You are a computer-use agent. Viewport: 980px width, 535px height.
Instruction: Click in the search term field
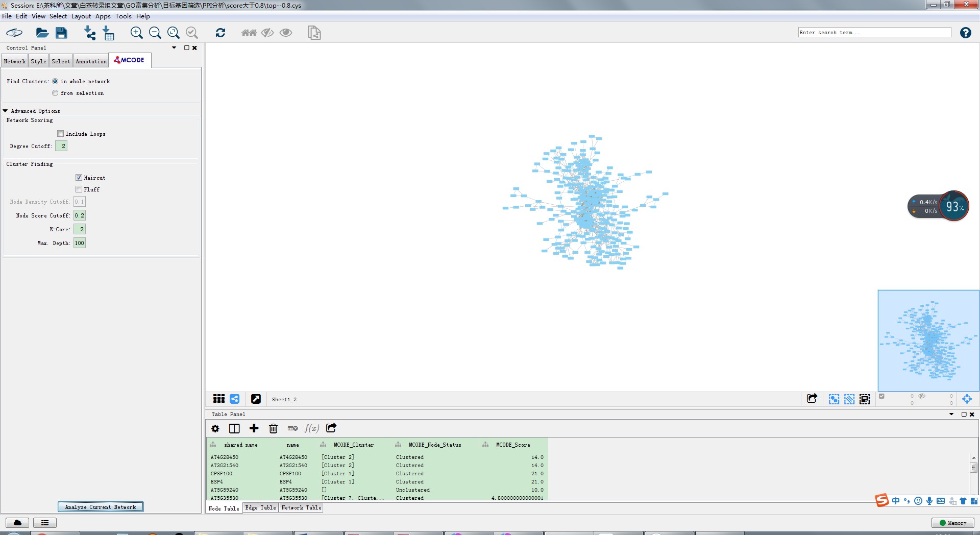click(874, 33)
